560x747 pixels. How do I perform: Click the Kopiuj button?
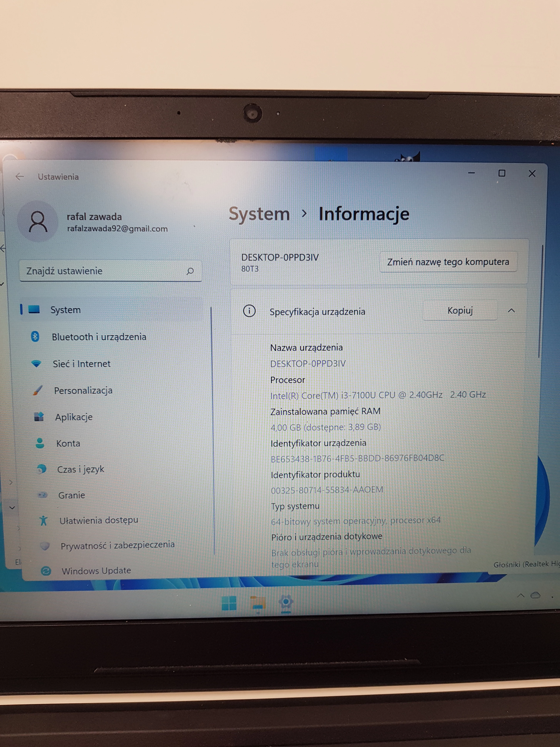click(x=460, y=310)
